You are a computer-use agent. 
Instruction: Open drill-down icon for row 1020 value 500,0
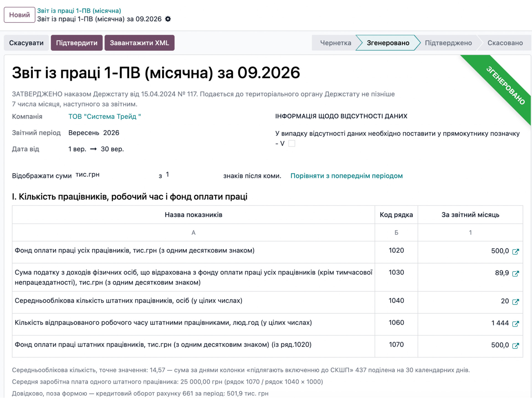pos(515,251)
